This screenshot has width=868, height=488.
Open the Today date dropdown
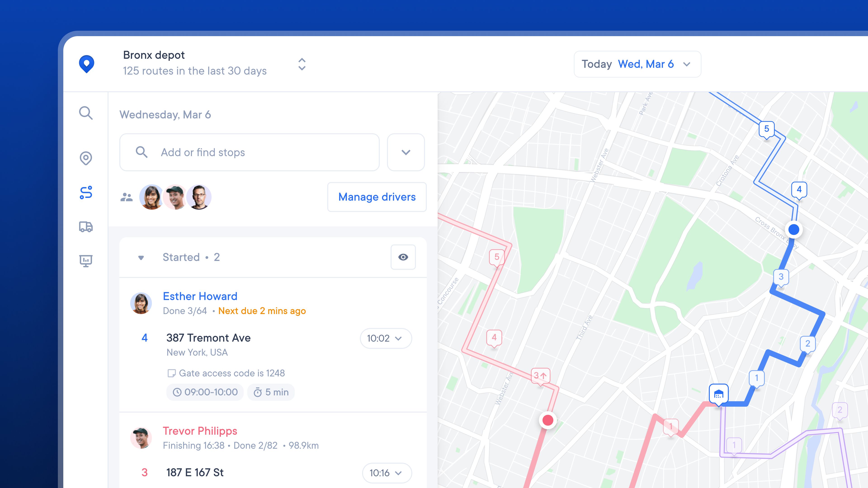coord(637,64)
